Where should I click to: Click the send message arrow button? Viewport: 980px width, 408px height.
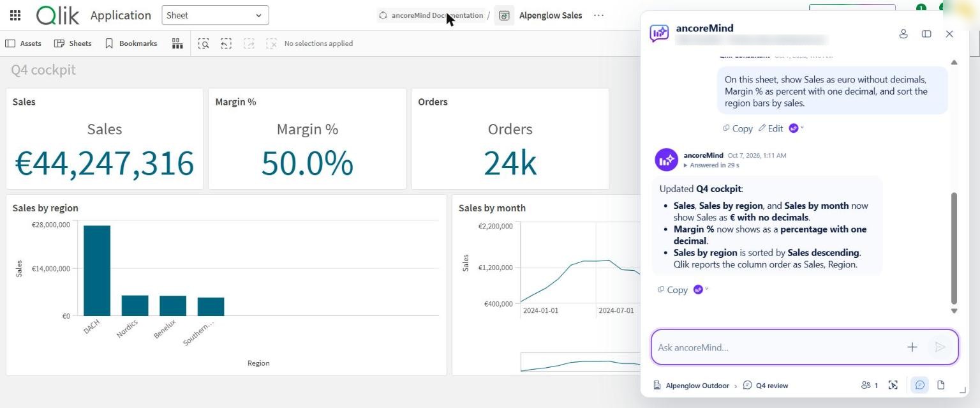pyautogui.click(x=940, y=347)
